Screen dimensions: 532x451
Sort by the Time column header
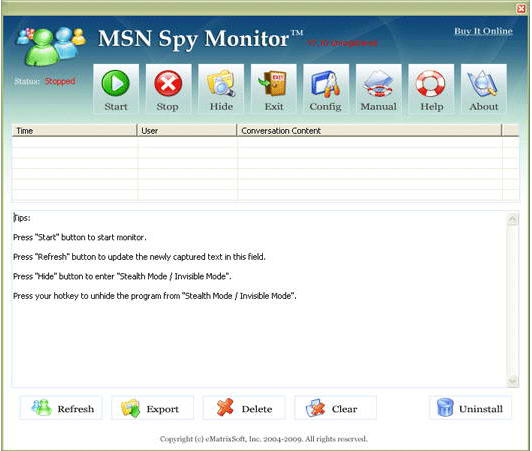74,130
